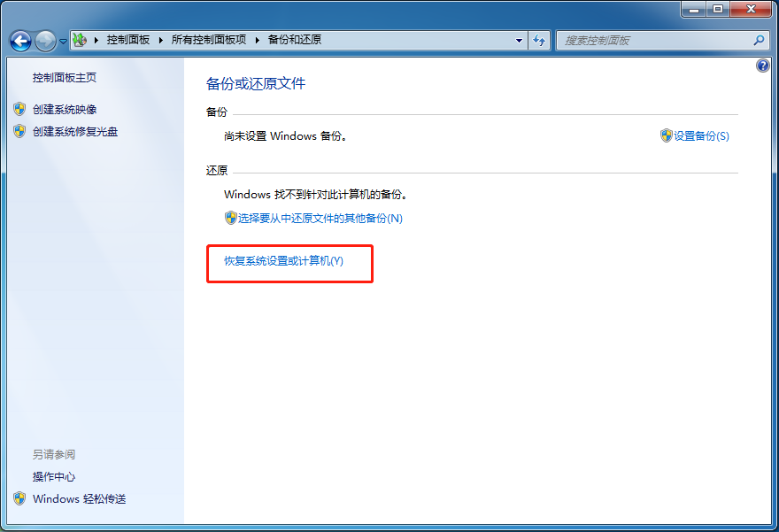Click the shield icon beside 创建系统映像
This screenshot has width=779, height=532.
tap(19, 108)
